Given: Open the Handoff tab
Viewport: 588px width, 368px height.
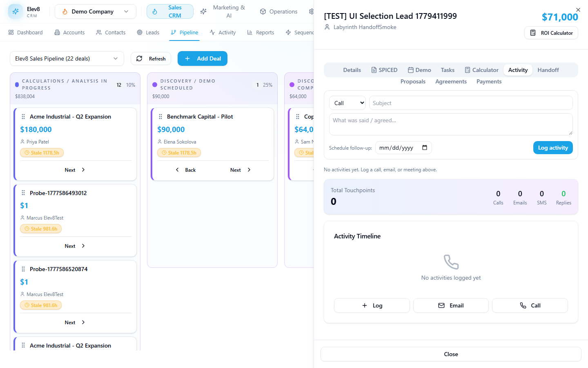Looking at the screenshot, I should pos(548,70).
